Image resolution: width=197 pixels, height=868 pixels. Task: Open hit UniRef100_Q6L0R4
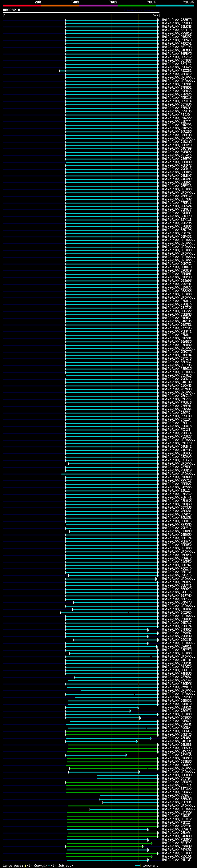click(177, 833)
